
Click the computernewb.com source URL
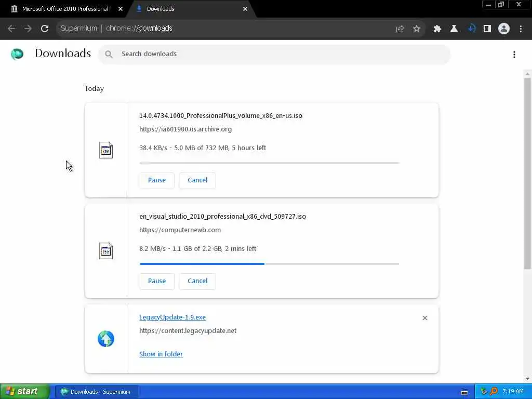point(180,230)
